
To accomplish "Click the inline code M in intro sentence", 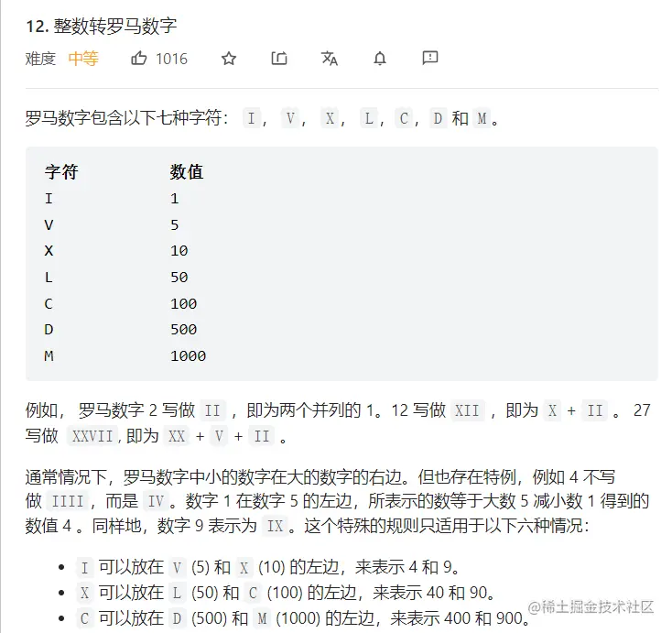I will coord(482,118).
